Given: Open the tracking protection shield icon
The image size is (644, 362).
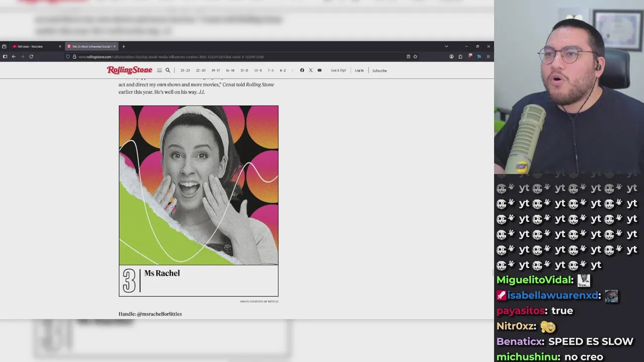Looking at the screenshot, I should pos(68,57).
